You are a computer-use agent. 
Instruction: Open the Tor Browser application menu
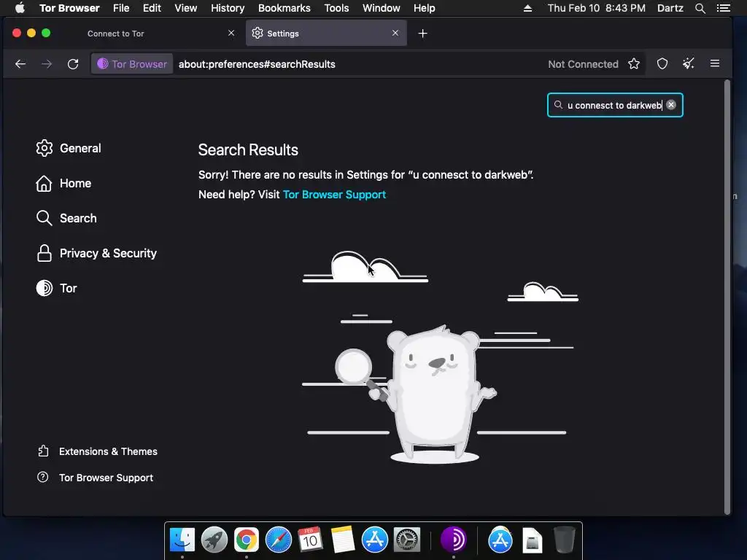pyautogui.click(x=69, y=8)
